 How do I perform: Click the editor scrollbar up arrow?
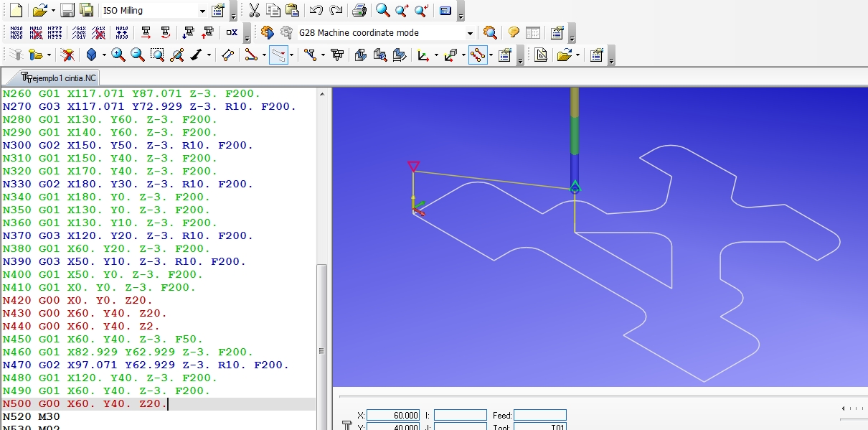click(322, 93)
